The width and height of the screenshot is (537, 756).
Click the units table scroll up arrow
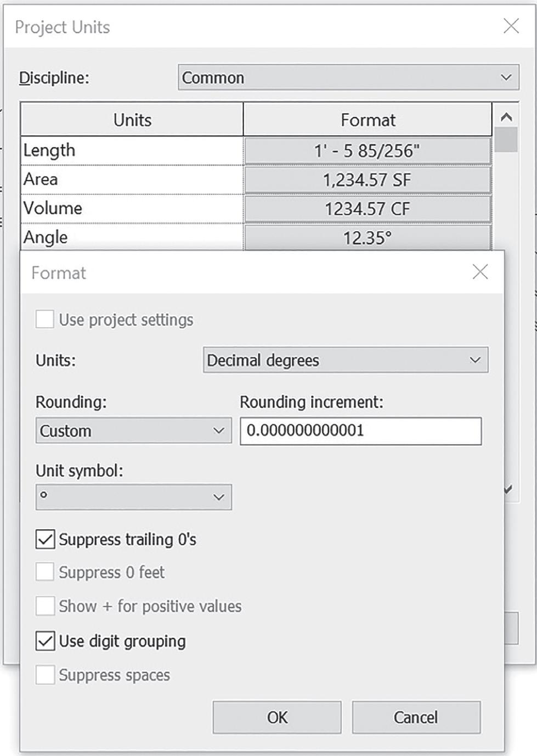[x=506, y=116]
